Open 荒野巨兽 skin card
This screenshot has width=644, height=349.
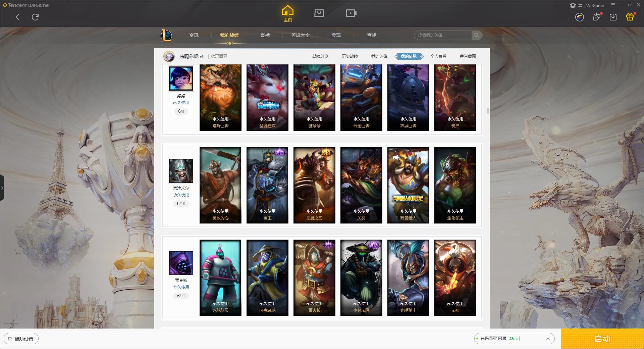click(220, 98)
